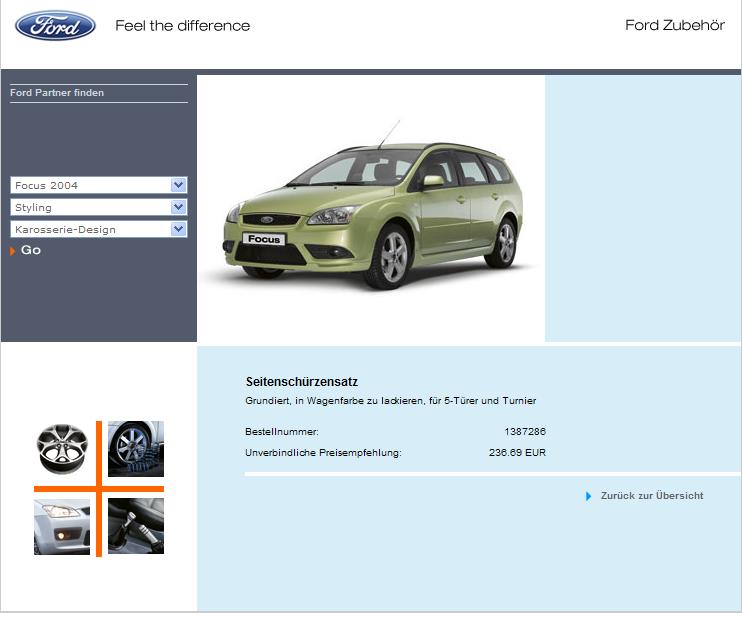The image size is (742, 617).
Task: Expand the Karosserie-Design dropdown
Action: (x=178, y=229)
